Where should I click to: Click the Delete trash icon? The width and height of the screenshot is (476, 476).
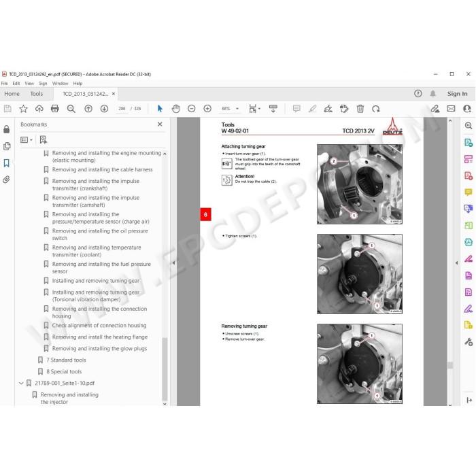point(360,109)
